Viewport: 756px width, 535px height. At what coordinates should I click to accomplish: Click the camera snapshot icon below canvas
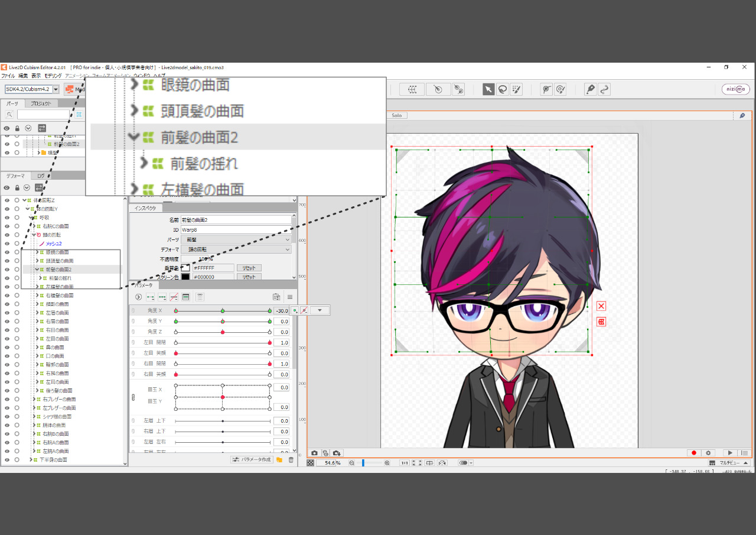coord(314,453)
